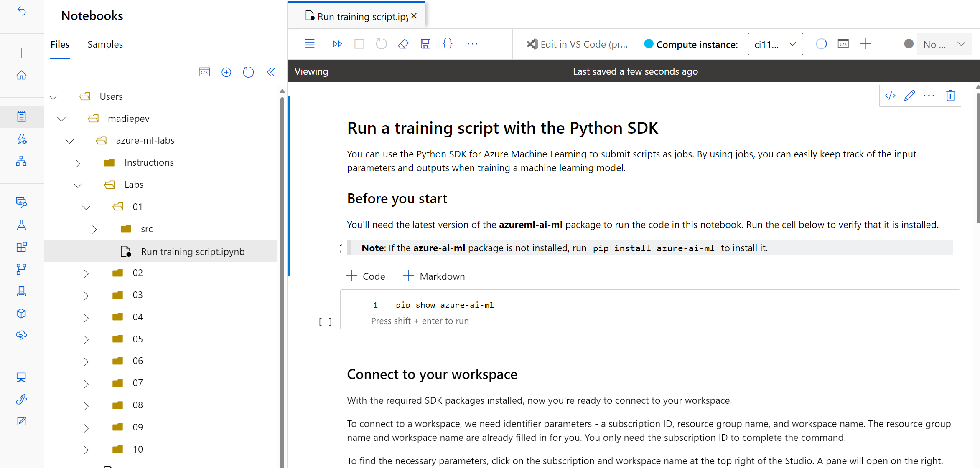980x468 pixels.
Task: Click the run all cells icon
Action: click(x=338, y=44)
